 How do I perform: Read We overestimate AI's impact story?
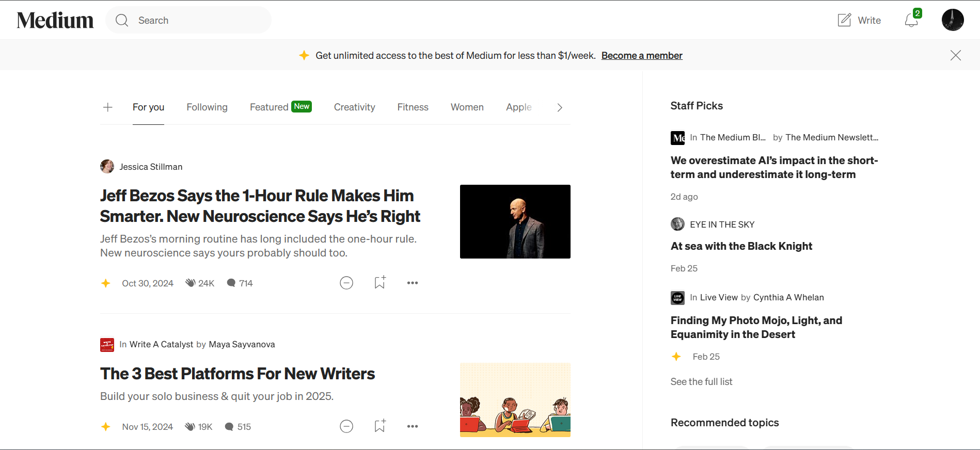click(x=774, y=167)
